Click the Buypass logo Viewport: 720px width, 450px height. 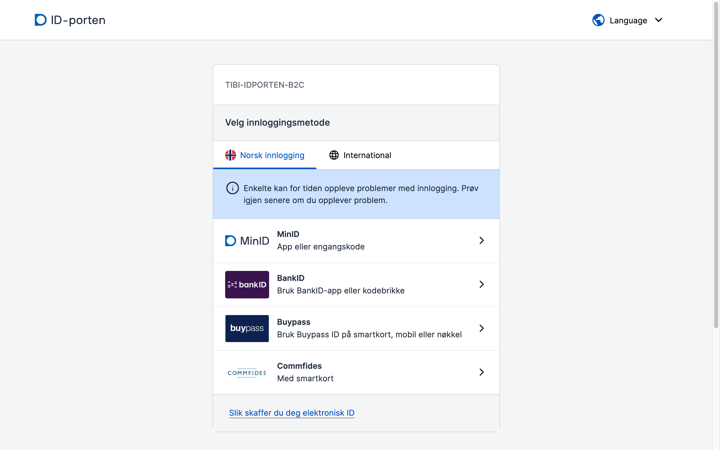(x=247, y=328)
